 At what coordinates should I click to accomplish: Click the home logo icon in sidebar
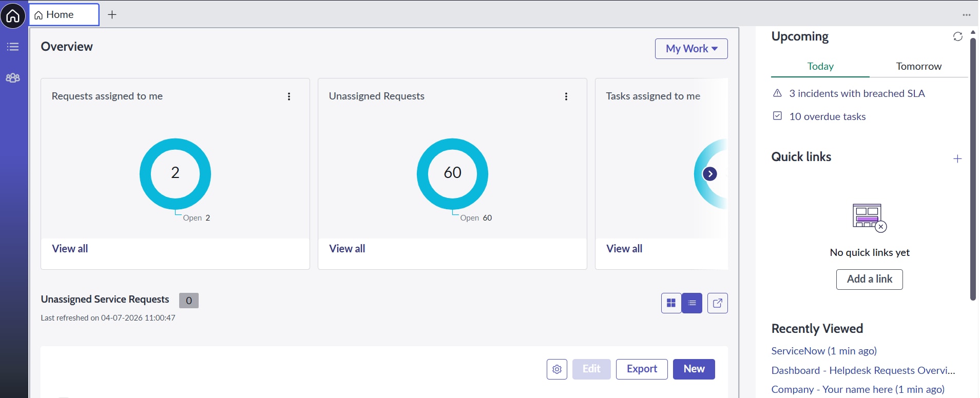13,16
